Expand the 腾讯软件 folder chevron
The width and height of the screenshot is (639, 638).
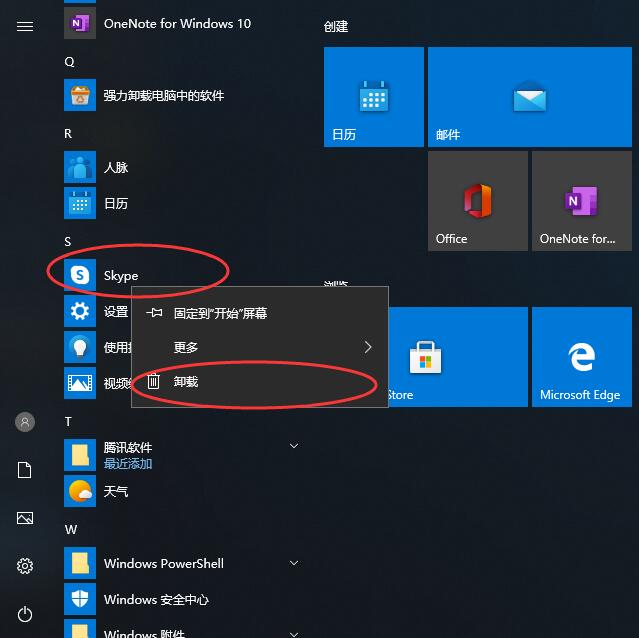pyautogui.click(x=294, y=446)
